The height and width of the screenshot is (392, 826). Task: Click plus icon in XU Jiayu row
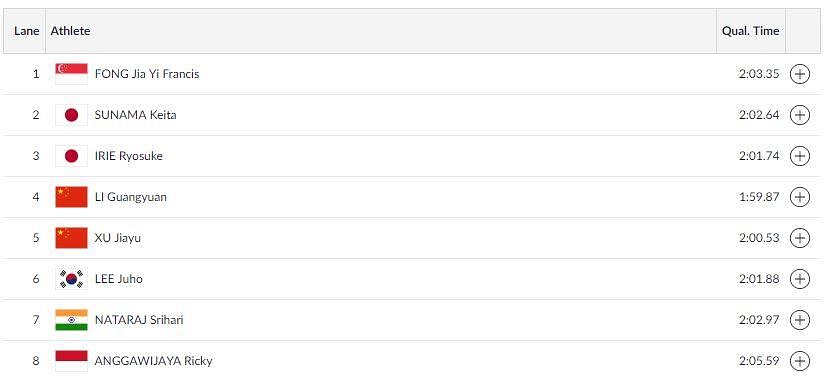[799, 238]
